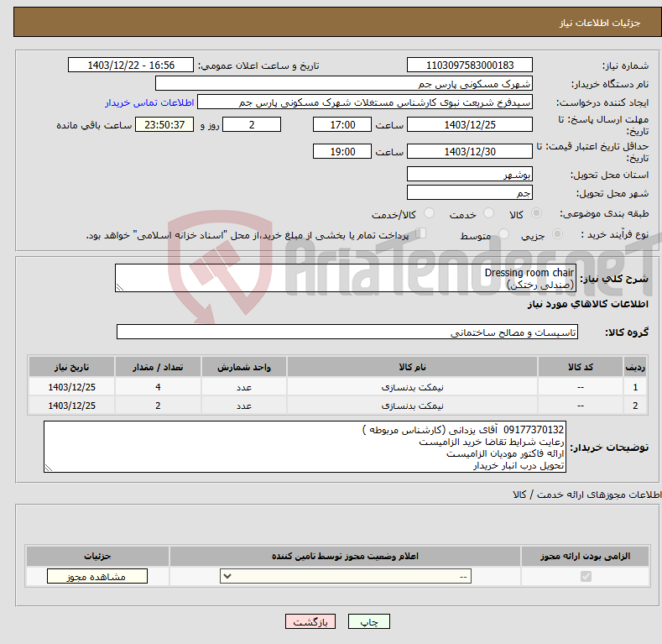Click the چاپ print button
Viewport: 662px width, 644px height.
pyautogui.click(x=368, y=621)
